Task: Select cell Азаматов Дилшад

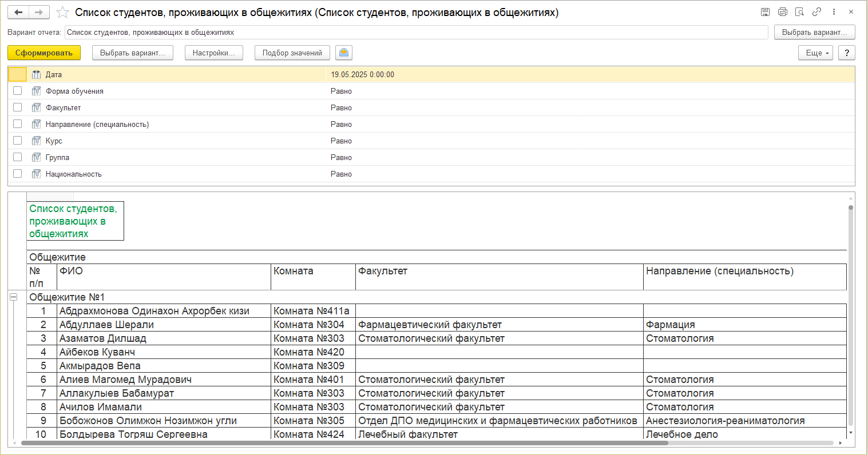Action: pos(164,338)
